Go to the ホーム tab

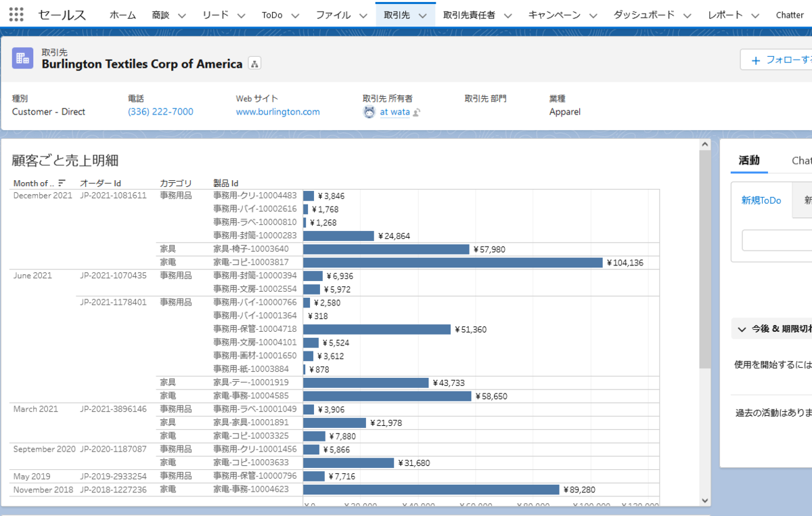click(122, 15)
